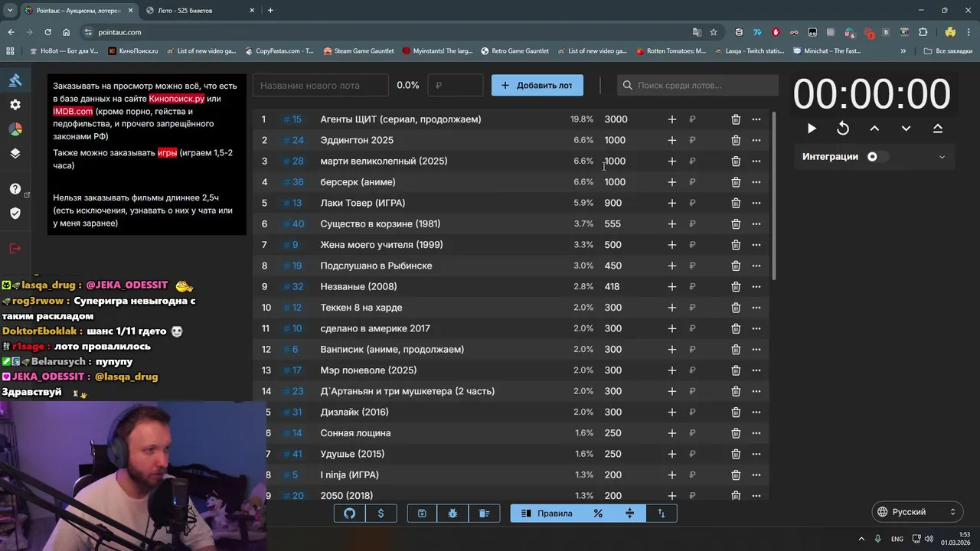Click the bug report icon in bottom toolbar
The width and height of the screenshot is (980, 551).
tap(453, 514)
